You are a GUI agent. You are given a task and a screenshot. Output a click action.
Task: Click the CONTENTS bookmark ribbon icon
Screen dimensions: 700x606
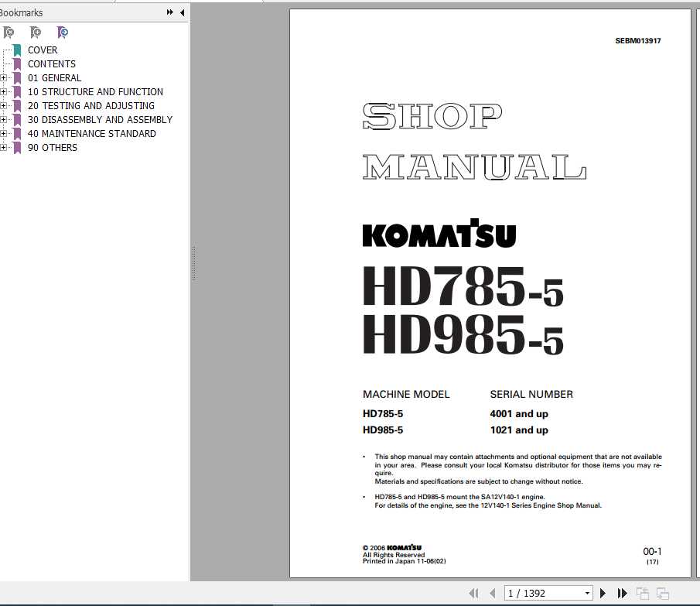pos(17,64)
